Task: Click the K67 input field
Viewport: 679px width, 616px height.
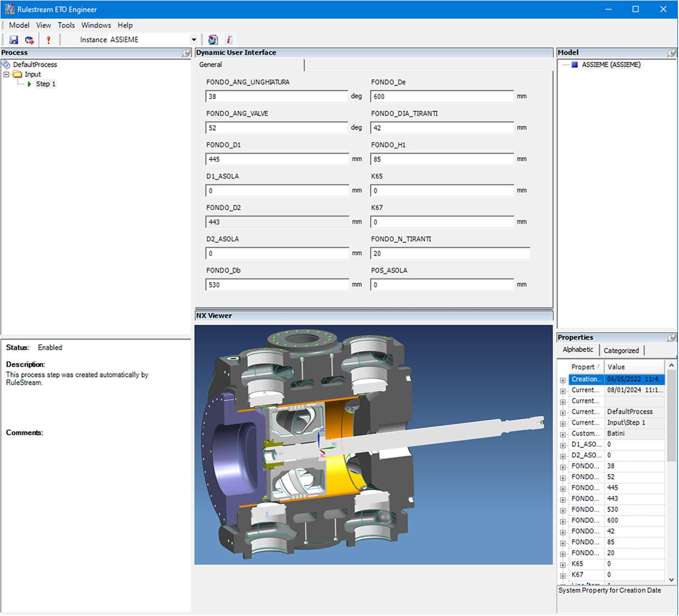Action: click(x=442, y=222)
